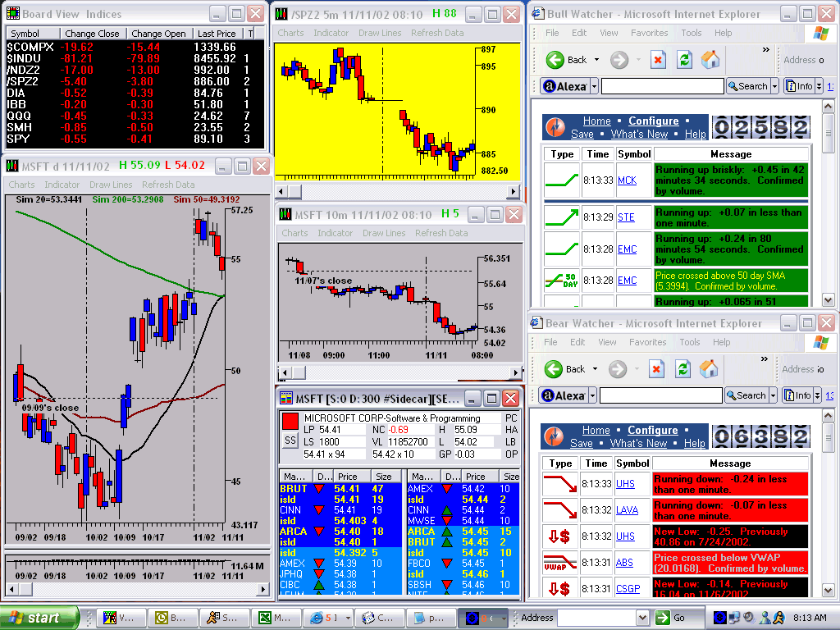Select QQQ row in Board View

click(x=135, y=116)
